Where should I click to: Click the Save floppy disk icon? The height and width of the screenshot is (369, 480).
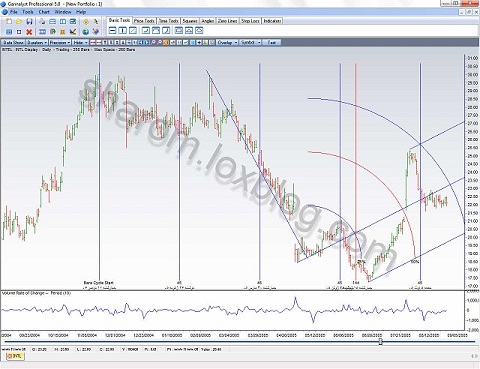pyautogui.click(x=29, y=22)
